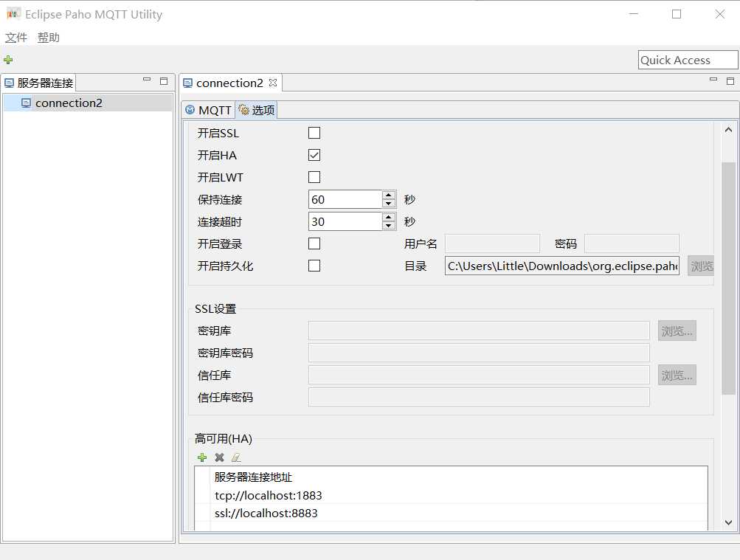This screenshot has height=560, width=740.
Task: Open the 文件 menu
Action: coord(16,38)
